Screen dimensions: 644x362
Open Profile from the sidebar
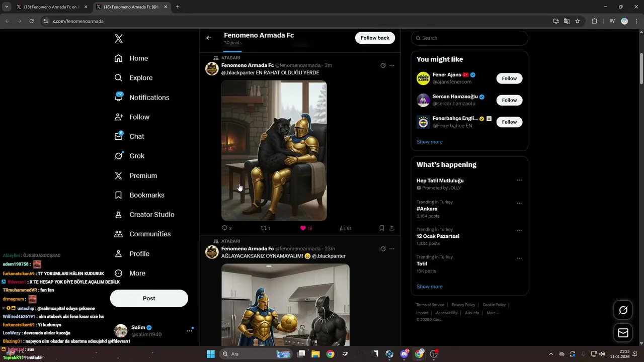pyautogui.click(x=132, y=253)
